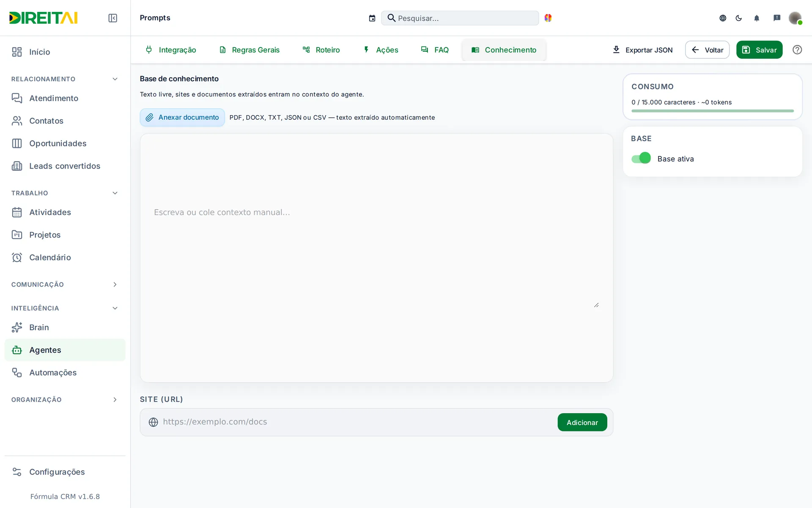Collapse the TRABALHO section
Image resolution: width=812 pixels, height=508 pixels.
pyautogui.click(x=65, y=193)
